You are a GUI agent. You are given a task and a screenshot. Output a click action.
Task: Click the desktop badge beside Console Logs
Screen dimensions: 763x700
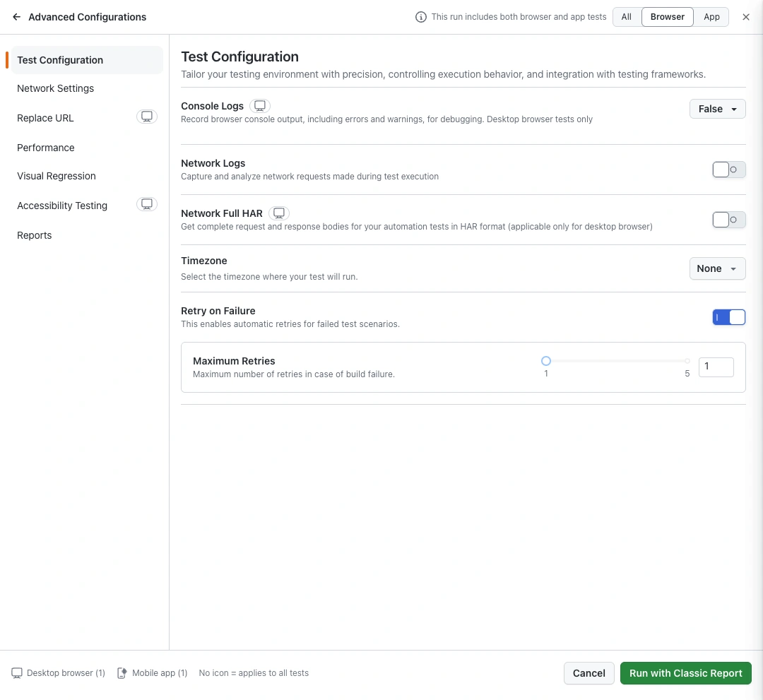click(260, 105)
